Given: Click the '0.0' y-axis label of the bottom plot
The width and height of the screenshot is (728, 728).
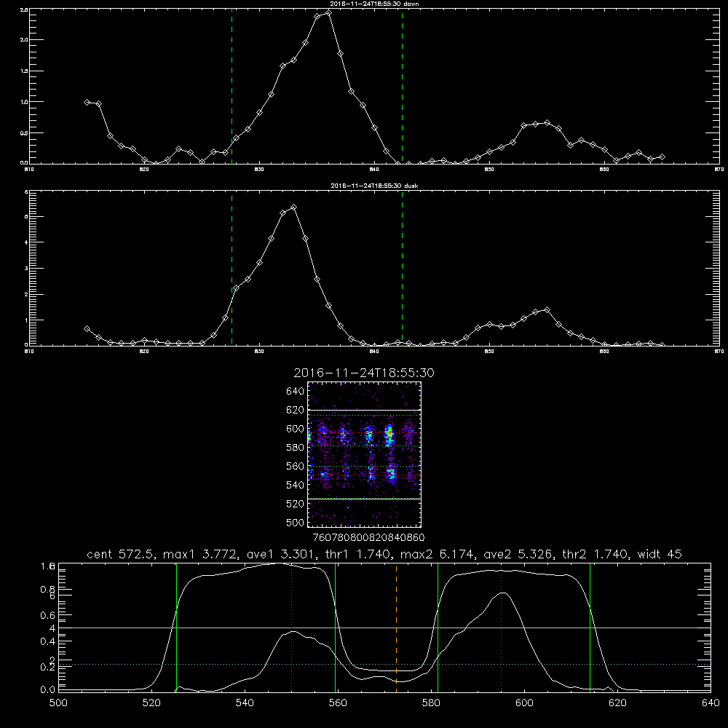Looking at the screenshot, I should pyautogui.click(x=48, y=690).
